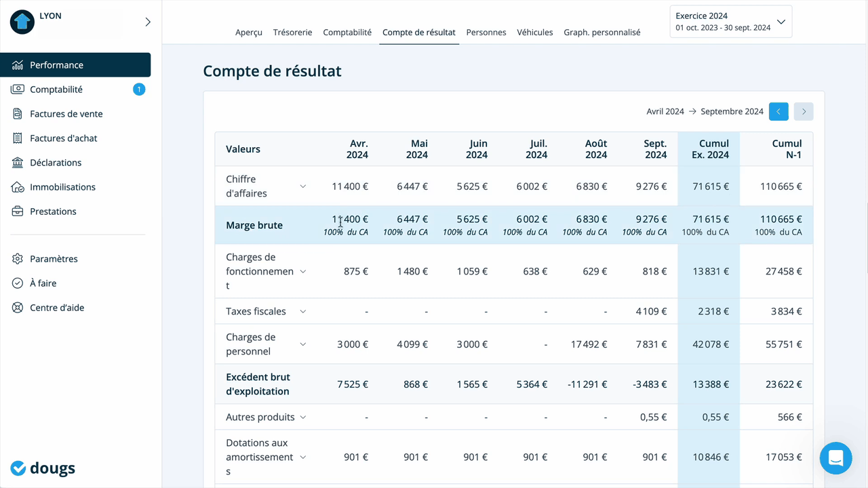The height and width of the screenshot is (488, 868).
Task: Click the Marge brute row label
Action: 254,226
